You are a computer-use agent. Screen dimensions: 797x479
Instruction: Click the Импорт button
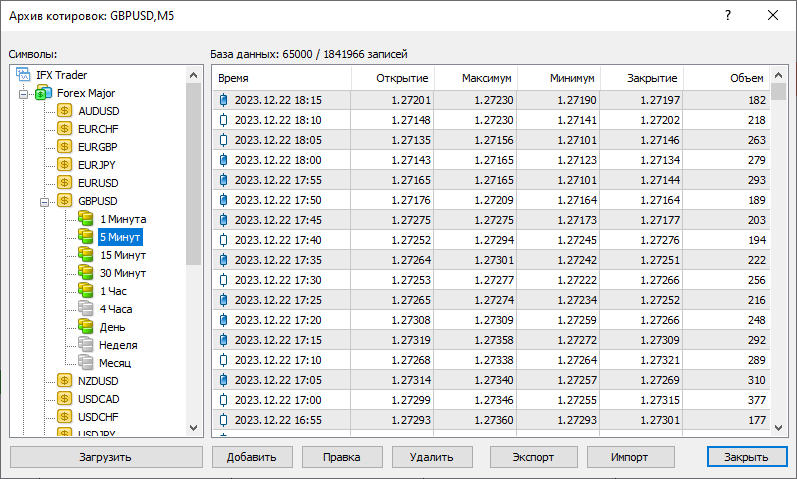coord(630,457)
